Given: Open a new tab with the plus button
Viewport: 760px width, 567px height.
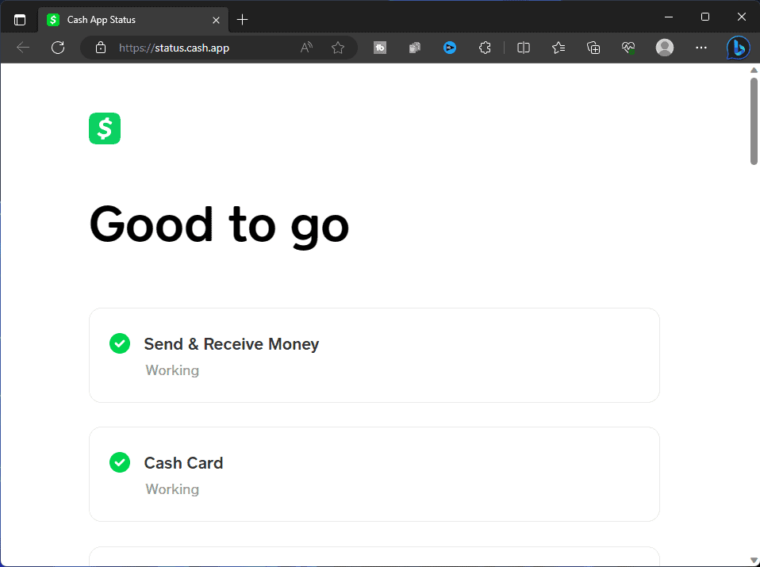Looking at the screenshot, I should [242, 19].
